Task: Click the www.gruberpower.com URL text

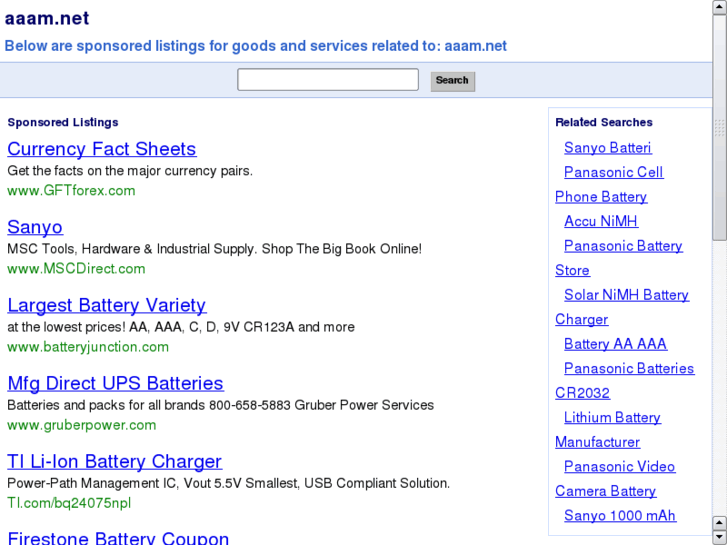Action: click(82, 425)
